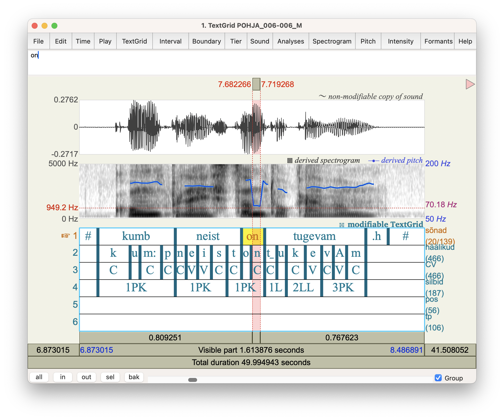504x420 pixels.
Task: Zoom in with the 'in' button
Action: click(63, 377)
